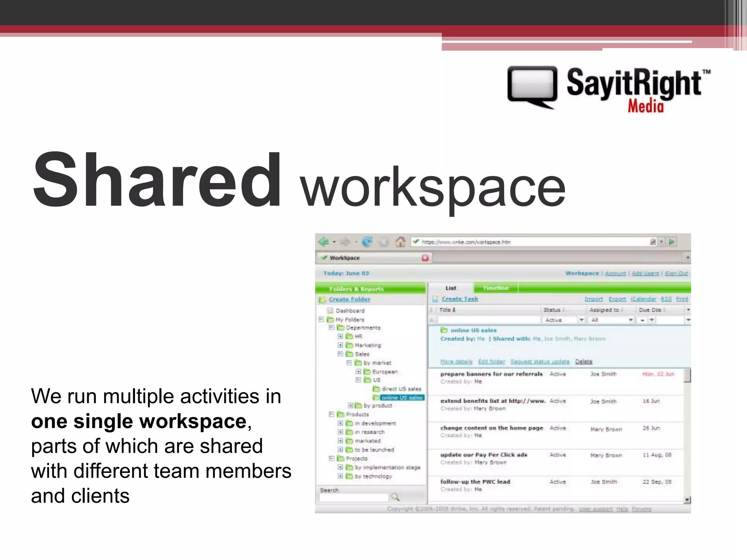Click the Request status update link
The height and width of the screenshot is (560, 747).
[x=540, y=362]
